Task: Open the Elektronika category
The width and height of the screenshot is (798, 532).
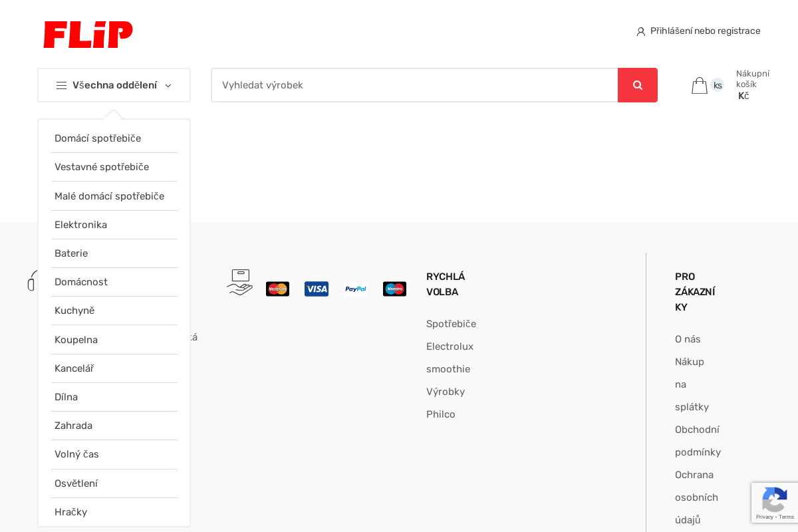Action: pyautogui.click(x=80, y=225)
